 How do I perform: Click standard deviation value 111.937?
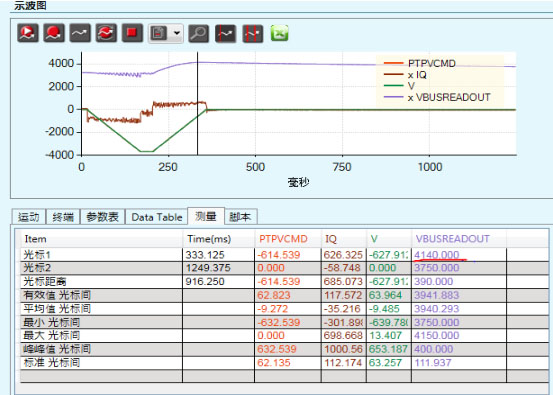pyautogui.click(x=433, y=363)
